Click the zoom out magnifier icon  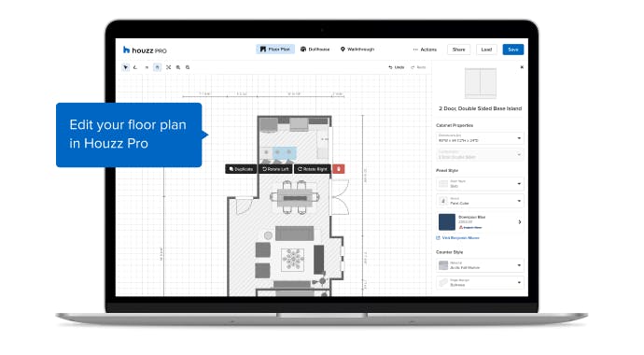pos(188,67)
